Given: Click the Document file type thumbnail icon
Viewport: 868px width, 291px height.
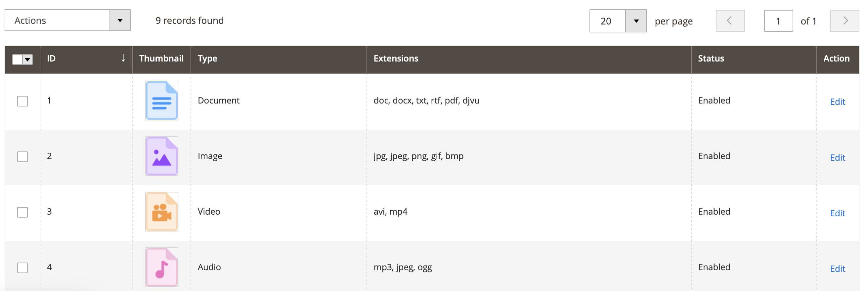Looking at the screenshot, I should pos(161,101).
